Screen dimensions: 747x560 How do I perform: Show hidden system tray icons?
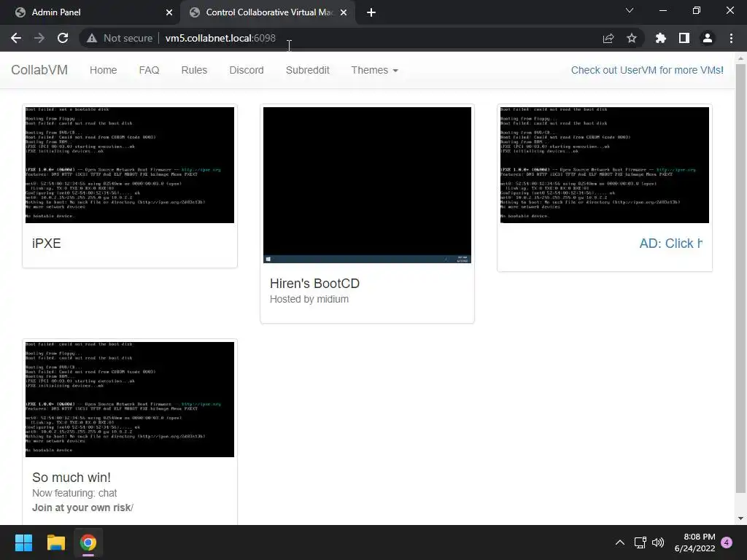click(619, 542)
